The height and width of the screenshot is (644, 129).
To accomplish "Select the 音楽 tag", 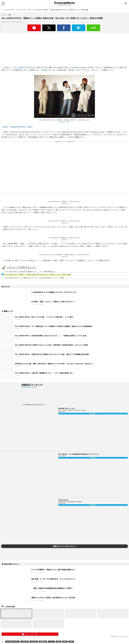I will [x=71, y=642].
